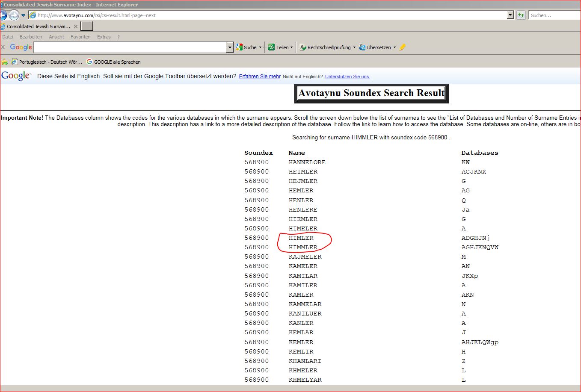Image resolution: width=581 pixels, height=392 pixels.
Task: Click the name HEJMLER
Action: click(303, 181)
